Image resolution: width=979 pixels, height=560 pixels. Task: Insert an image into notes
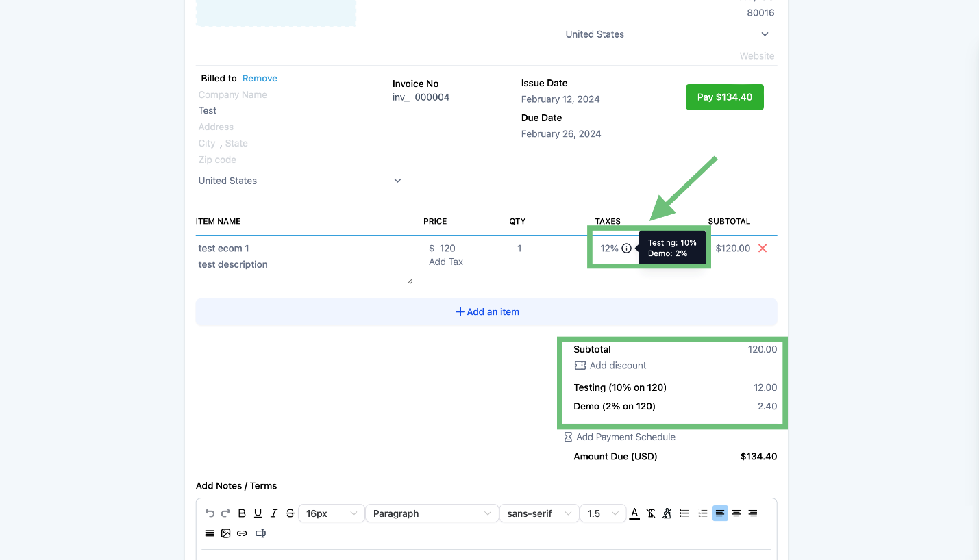tap(225, 533)
